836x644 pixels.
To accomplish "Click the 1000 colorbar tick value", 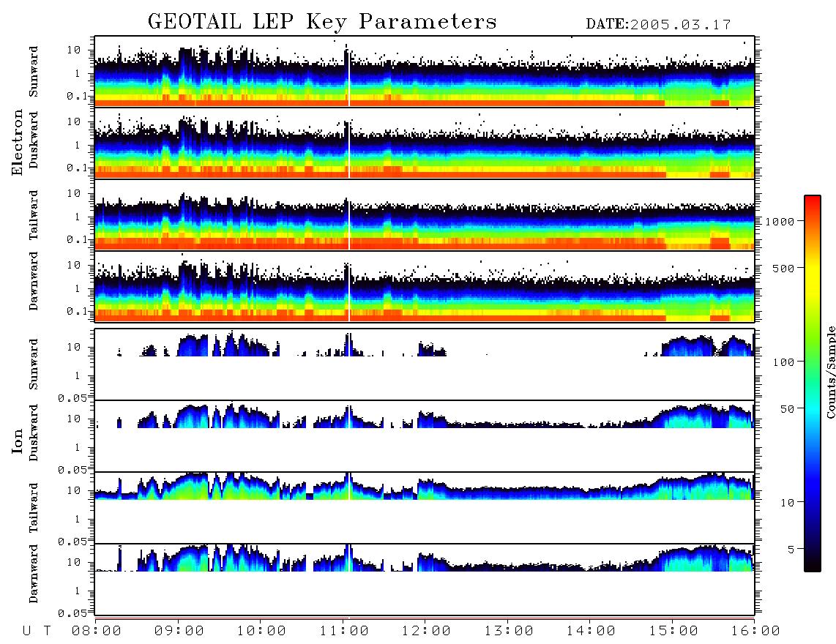I will 780,221.
